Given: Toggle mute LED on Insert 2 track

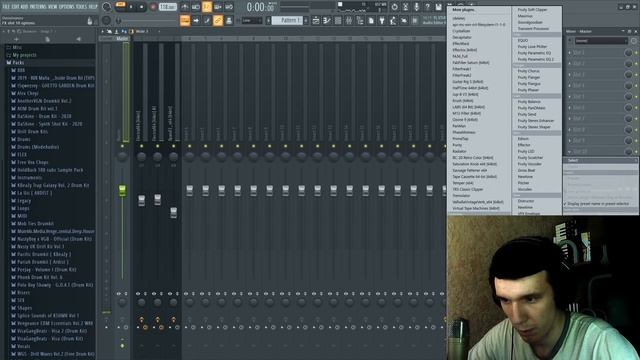Looking at the screenshot, I should click(x=158, y=146).
